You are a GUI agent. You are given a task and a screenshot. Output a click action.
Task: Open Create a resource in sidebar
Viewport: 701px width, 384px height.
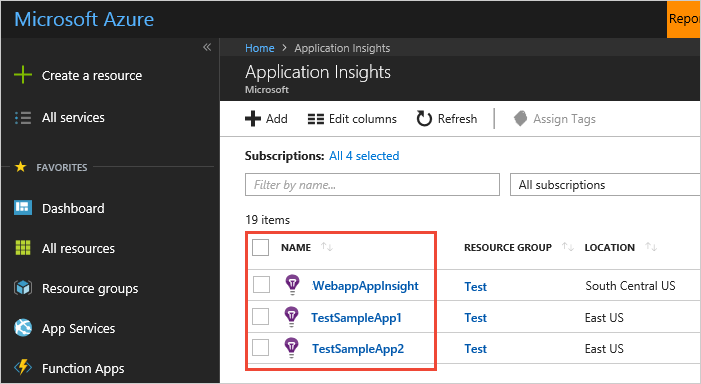(92, 76)
